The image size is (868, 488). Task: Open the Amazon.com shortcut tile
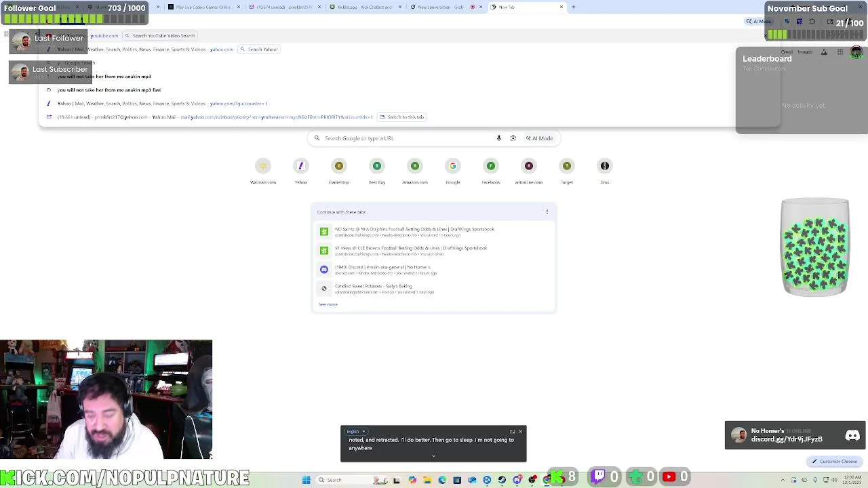pyautogui.click(x=415, y=171)
